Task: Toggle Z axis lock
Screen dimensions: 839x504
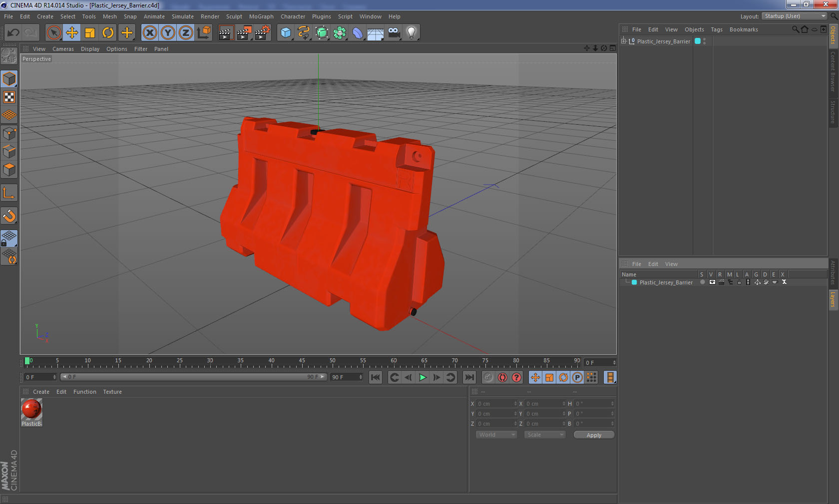Action: 186,33
